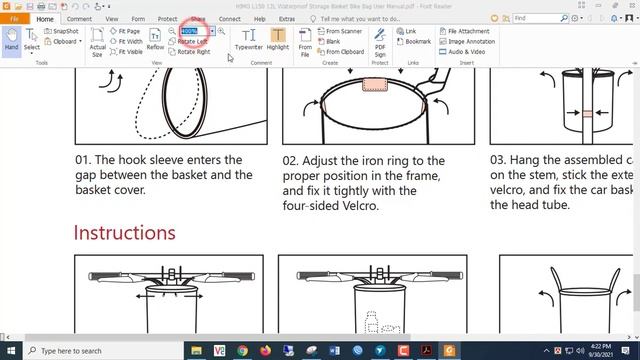
Task: Add a Bookmark
Action: point(413,41)
